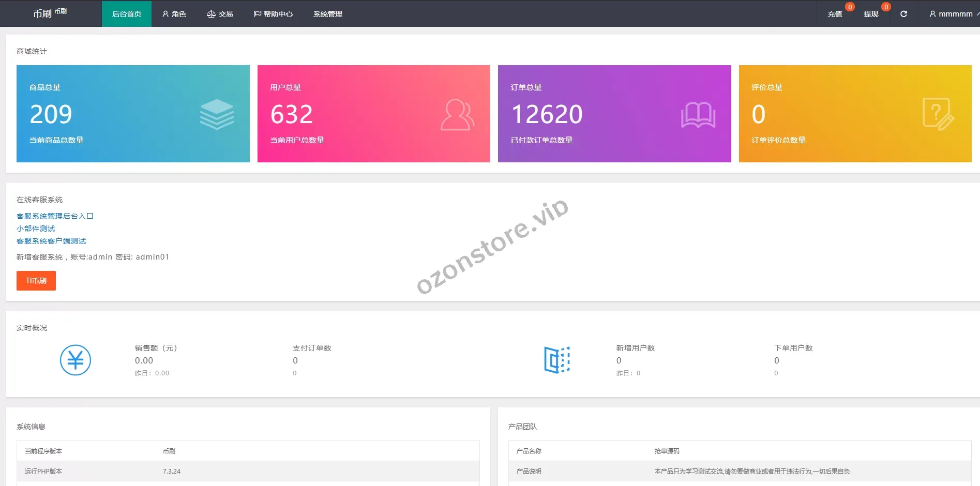Open 充值 recharge notifications
The height and width of the screenshot is (486, 980).
[x=835, y=14]
